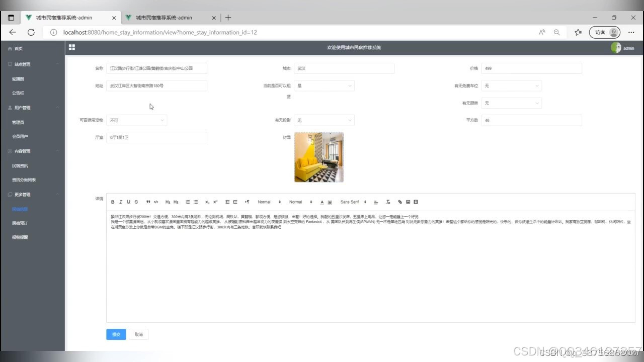Viewport: 644px width, 362px height.
Task: Click the insert image icon
Action: click(x=408, y=202)
